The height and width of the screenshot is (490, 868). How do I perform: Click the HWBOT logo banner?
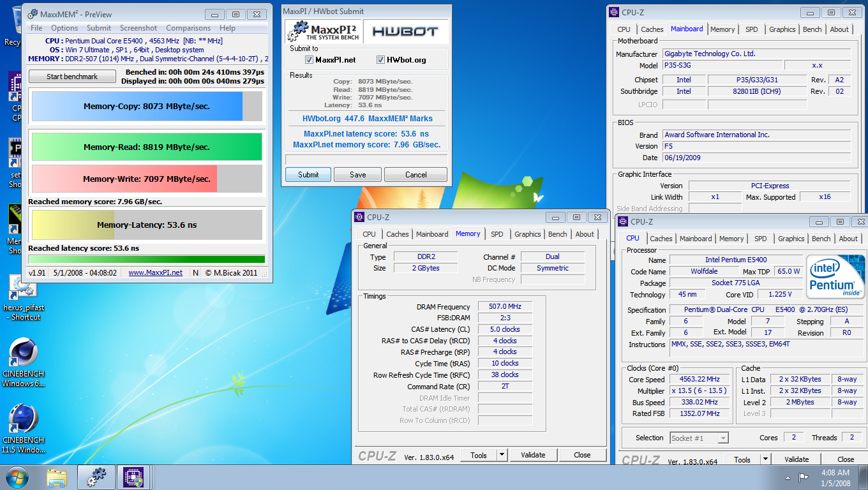click(405, 31)
